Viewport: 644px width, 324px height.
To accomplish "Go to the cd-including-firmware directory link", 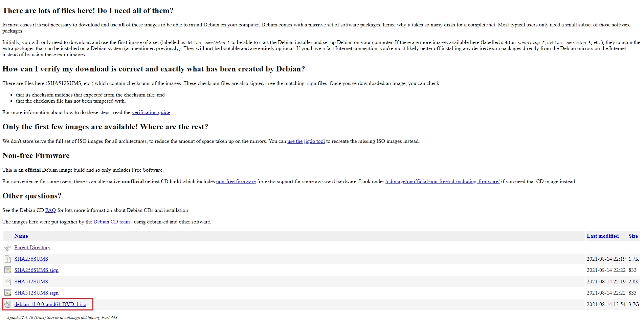I will [x=442, y=181].
